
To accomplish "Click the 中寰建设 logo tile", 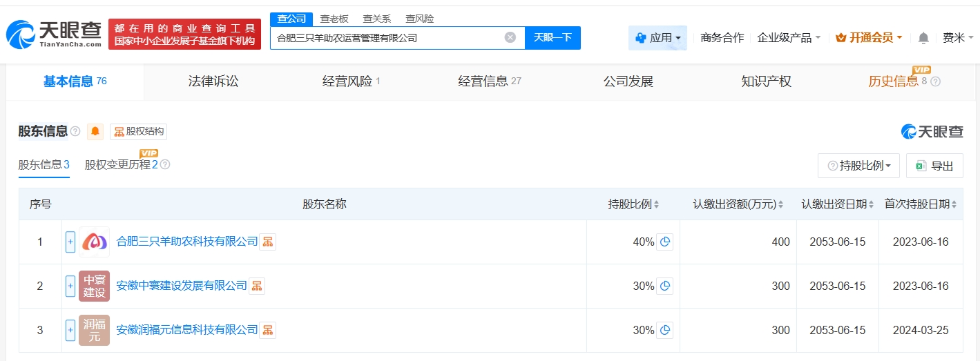I will pos(95,286).
